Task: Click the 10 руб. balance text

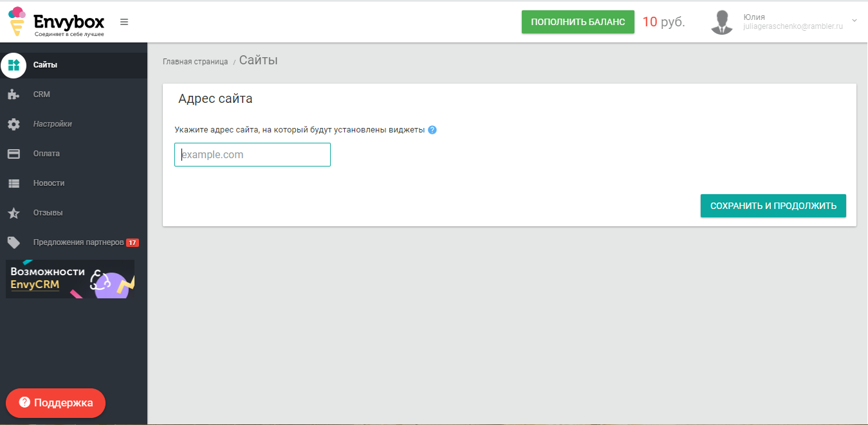Action: click(663, 22)
